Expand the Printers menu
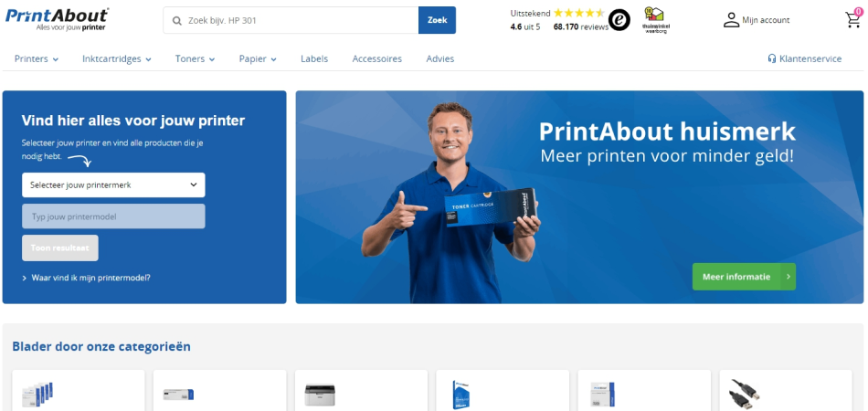Viewport: 868px width, 411px height. coord(37,58)
